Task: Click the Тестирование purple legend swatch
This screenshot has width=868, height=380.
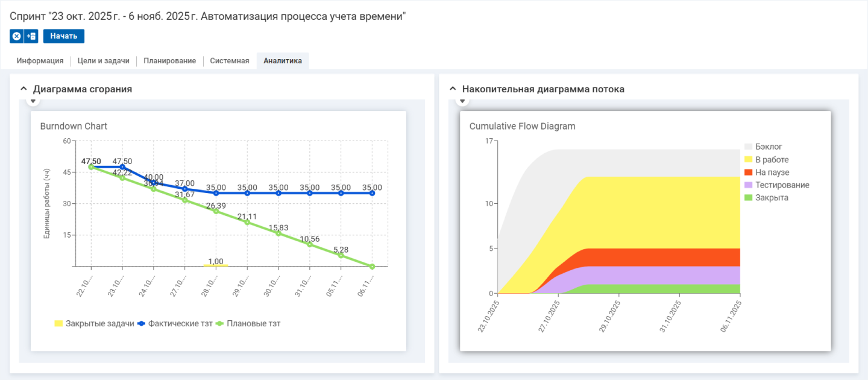Action: (749, 185)
